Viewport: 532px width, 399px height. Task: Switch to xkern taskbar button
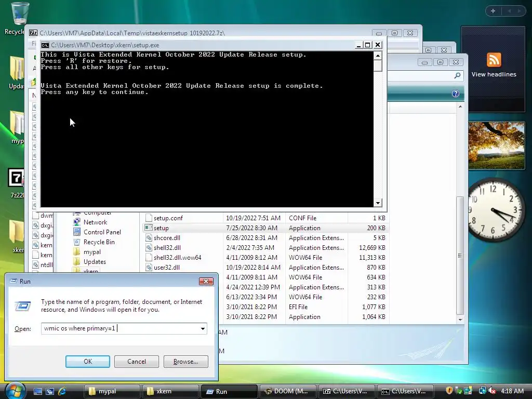[171, 391]
